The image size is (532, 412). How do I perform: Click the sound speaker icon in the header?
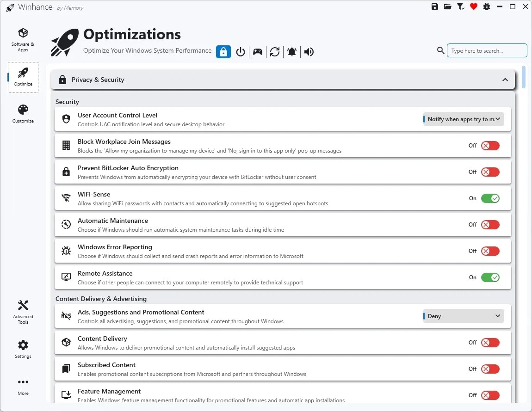tap(309, 52)
